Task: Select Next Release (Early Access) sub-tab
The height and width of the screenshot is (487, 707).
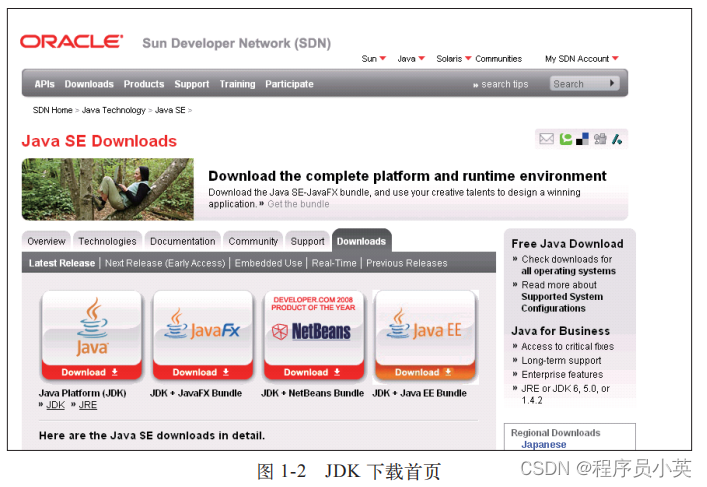Action: coord(165,263)
